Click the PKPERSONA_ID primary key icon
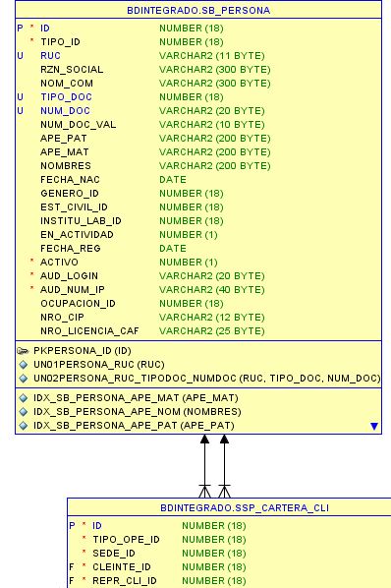Image resolution: width=391 pixels, height=588 pixels. 23,351
